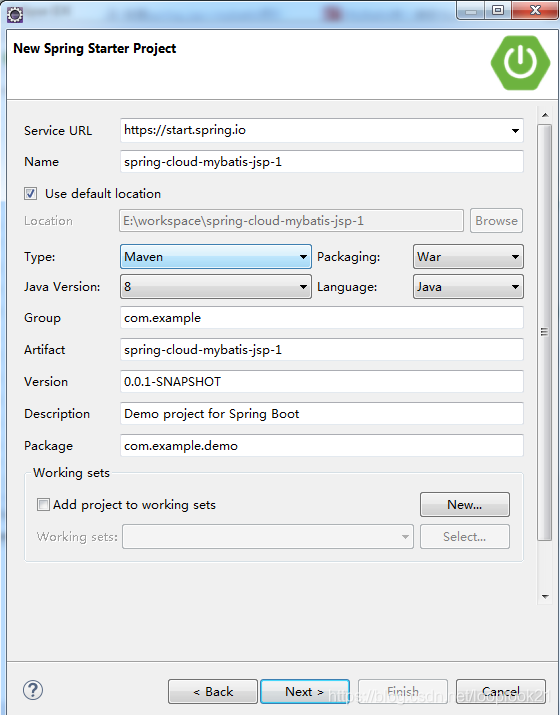This screenshot has height=715, width=560.
Task: Close the dialog with the X button
Action: (535, 10)
